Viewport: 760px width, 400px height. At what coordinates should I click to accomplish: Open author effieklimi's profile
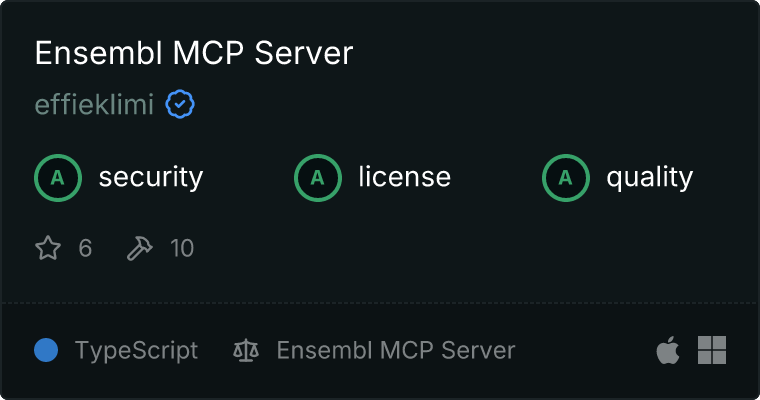[95, 104]
